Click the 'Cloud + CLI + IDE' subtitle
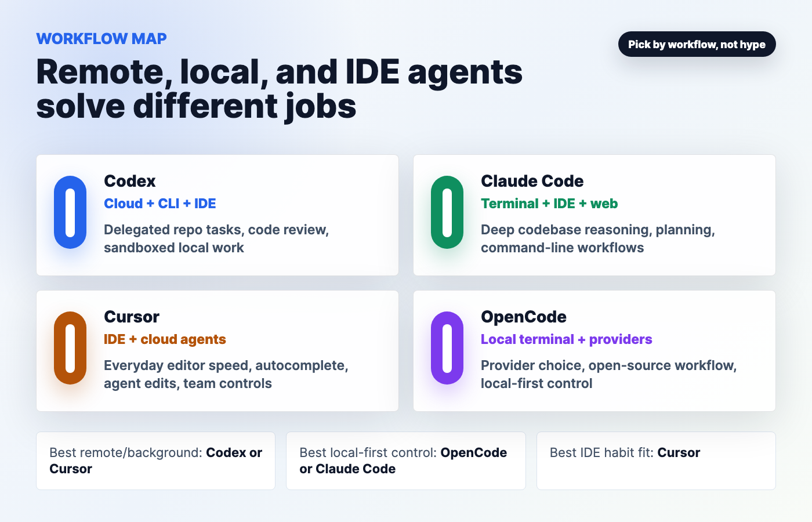The image size is (812, 522). (160, 204)
